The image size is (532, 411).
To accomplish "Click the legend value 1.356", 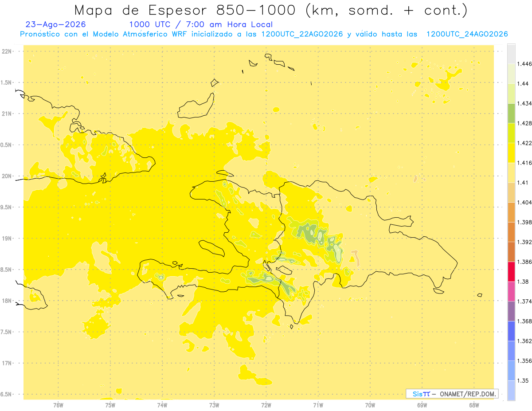I will 524,360.
